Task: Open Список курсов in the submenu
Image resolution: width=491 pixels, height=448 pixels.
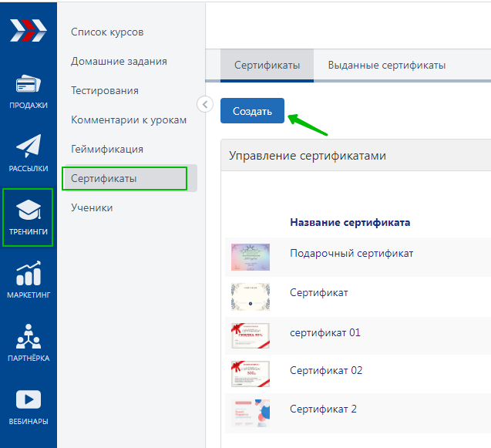Action: (x=107, y=32)
